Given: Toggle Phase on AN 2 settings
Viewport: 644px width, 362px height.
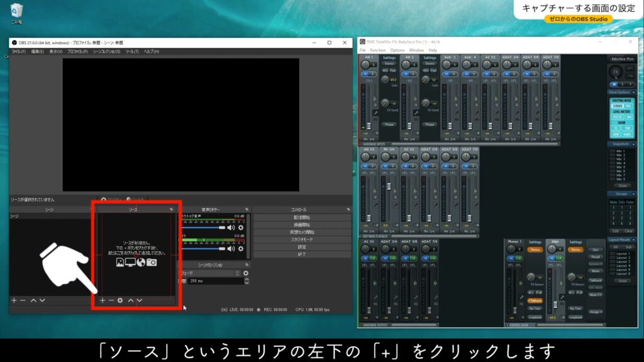Looking at the screenshot, I should click(430, 124).
